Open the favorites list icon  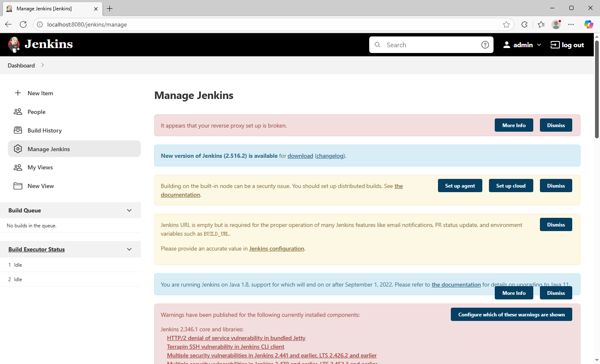tap(541, 24)
